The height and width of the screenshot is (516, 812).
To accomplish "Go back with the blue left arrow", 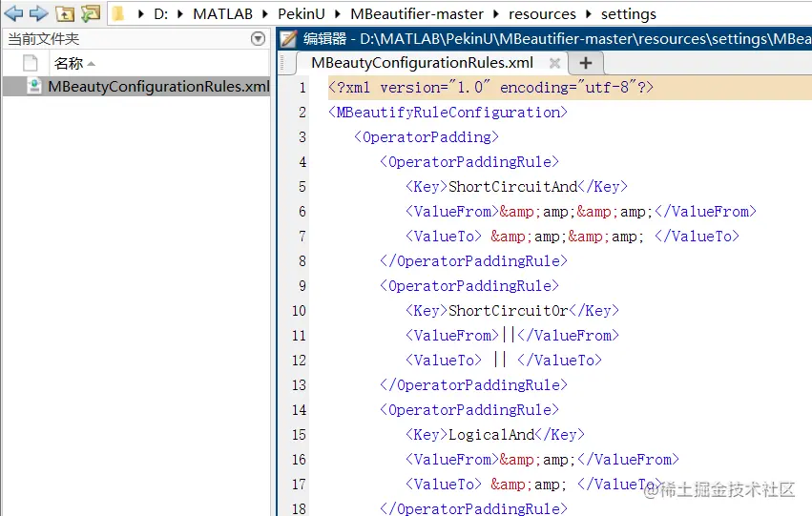I will (13, 13).
